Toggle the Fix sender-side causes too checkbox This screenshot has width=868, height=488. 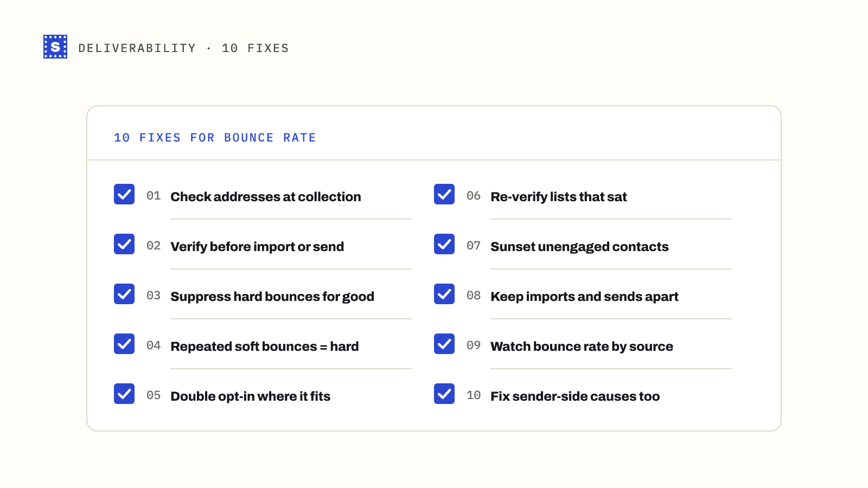click(x=444, y=394)
